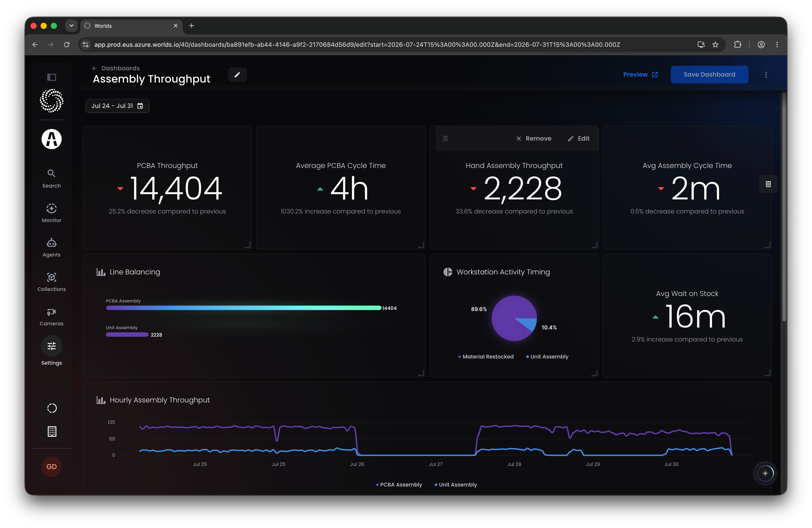
Task: Click the Unit Assembly bar in Line Balancing
Action: point(127,334)
